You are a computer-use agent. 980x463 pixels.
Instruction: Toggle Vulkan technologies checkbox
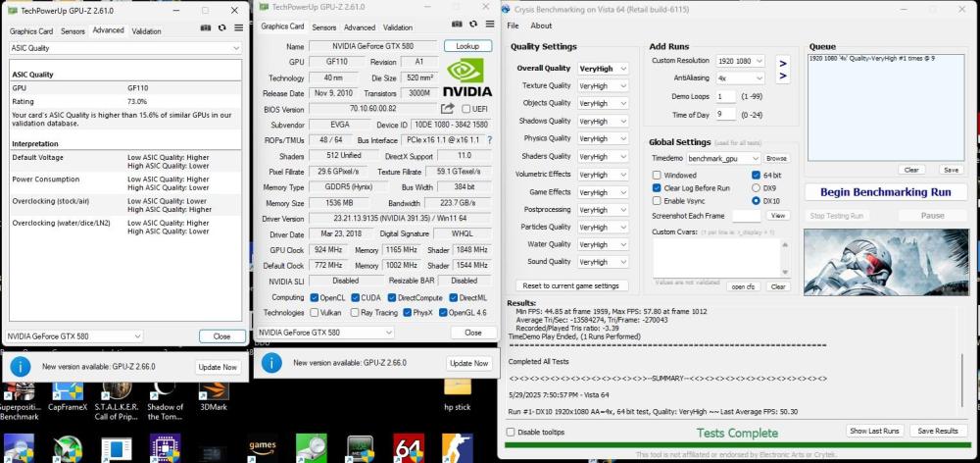(314, 312)
